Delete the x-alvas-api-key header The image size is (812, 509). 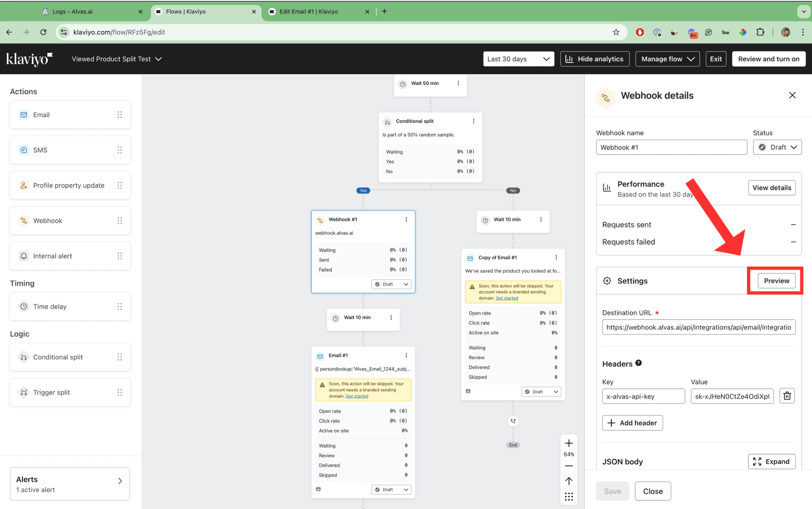(787, 396)
